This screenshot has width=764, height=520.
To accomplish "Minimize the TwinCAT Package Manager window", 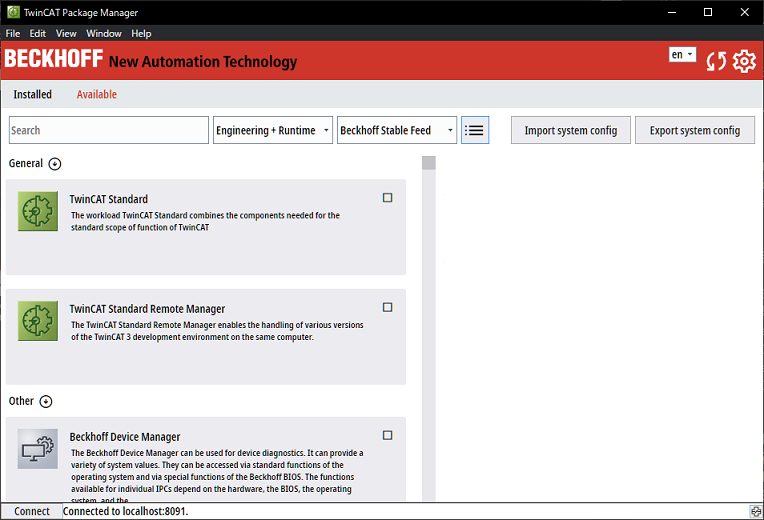I will tap(672, 12).
